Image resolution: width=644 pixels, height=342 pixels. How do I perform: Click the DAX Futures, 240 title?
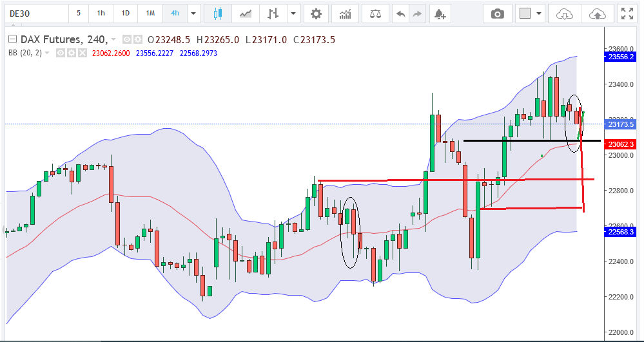click(64, 40)
